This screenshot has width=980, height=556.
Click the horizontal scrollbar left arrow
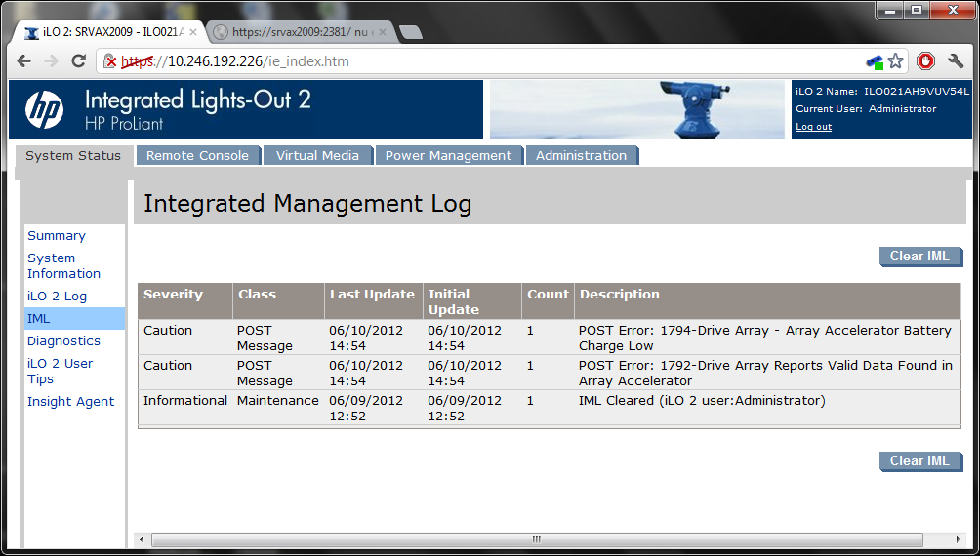[142, 539]
